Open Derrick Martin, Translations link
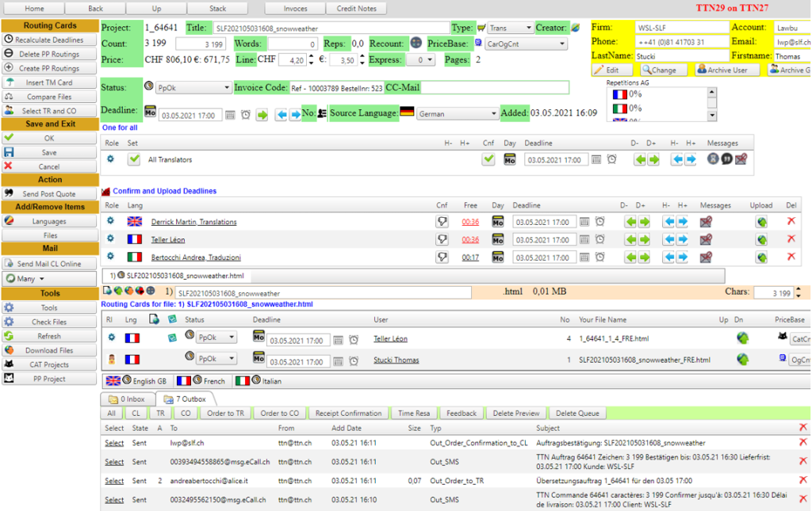Screen dimensions: 812x511 coord(193,222)
